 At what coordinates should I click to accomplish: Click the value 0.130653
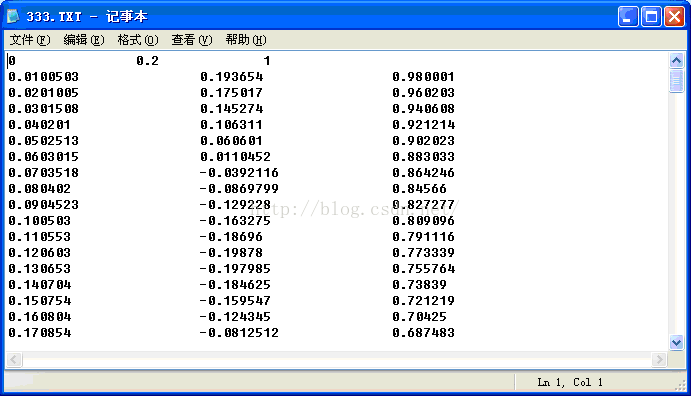(x=40, y=269)
